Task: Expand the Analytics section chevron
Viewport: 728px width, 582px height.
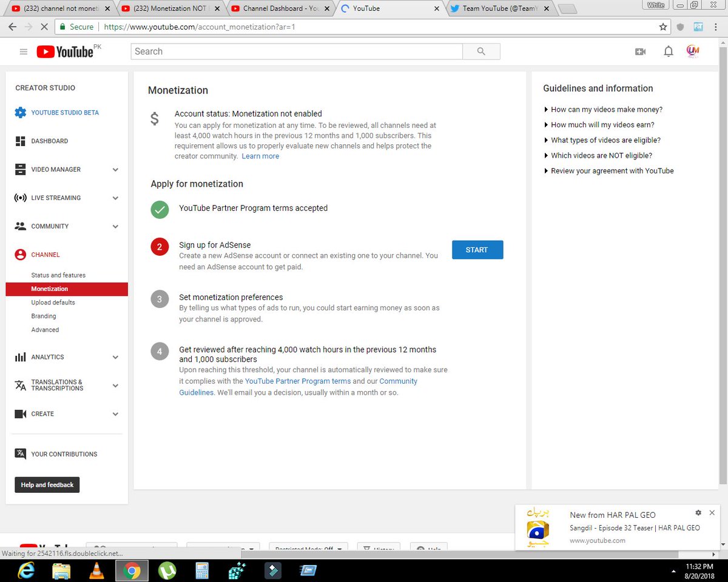Action: point(115,358)
